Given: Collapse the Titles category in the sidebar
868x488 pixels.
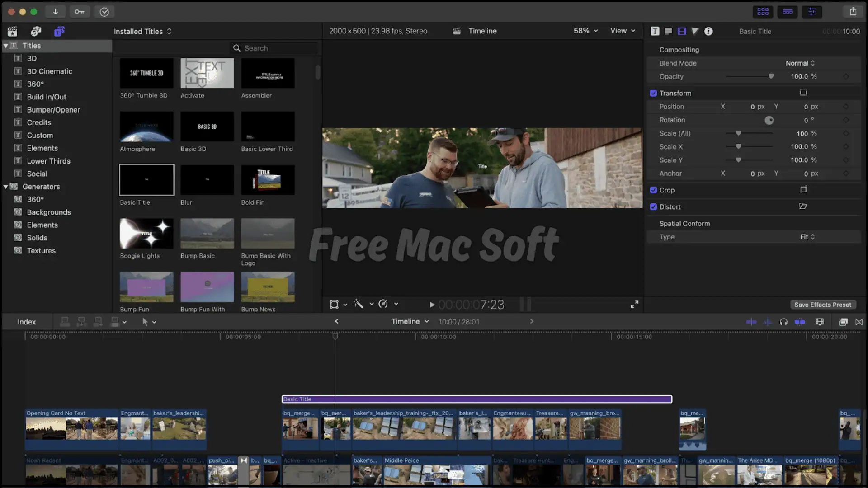Looking at the screenshot, I should pos(6,46).
